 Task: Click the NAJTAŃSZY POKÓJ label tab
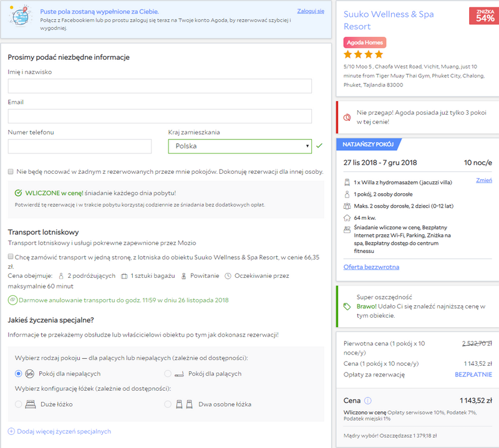coord(368,145)
